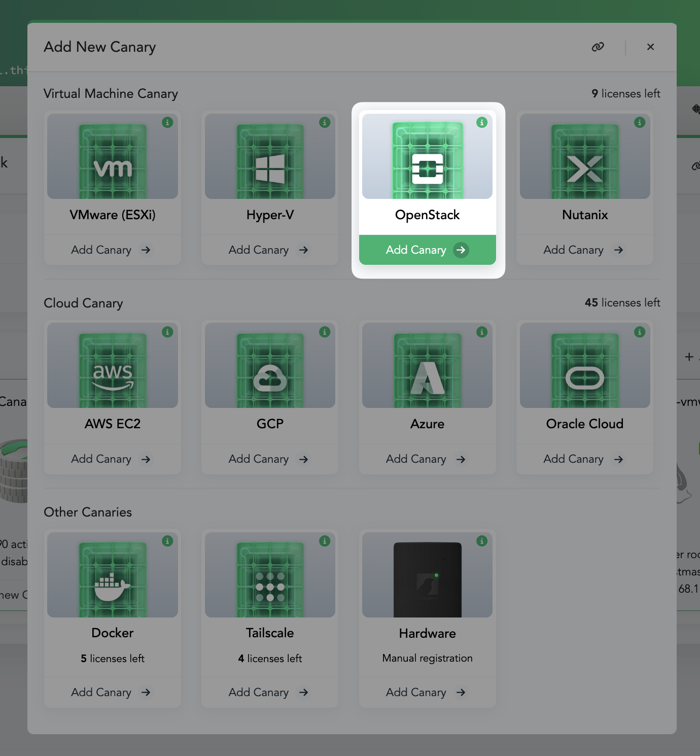Click Add Canary under Azure

click(427, 459)
